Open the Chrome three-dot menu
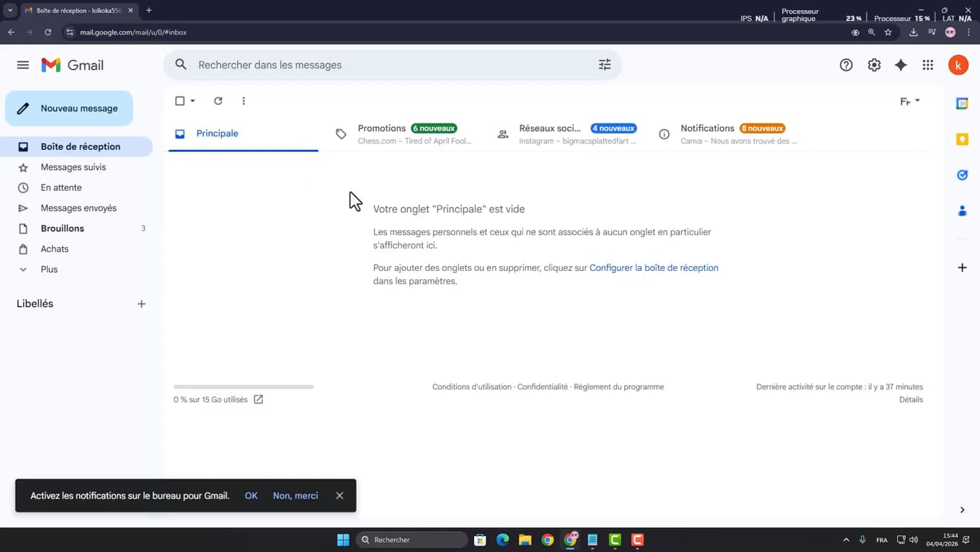This screenshot has width=980, height=552. 968,32
